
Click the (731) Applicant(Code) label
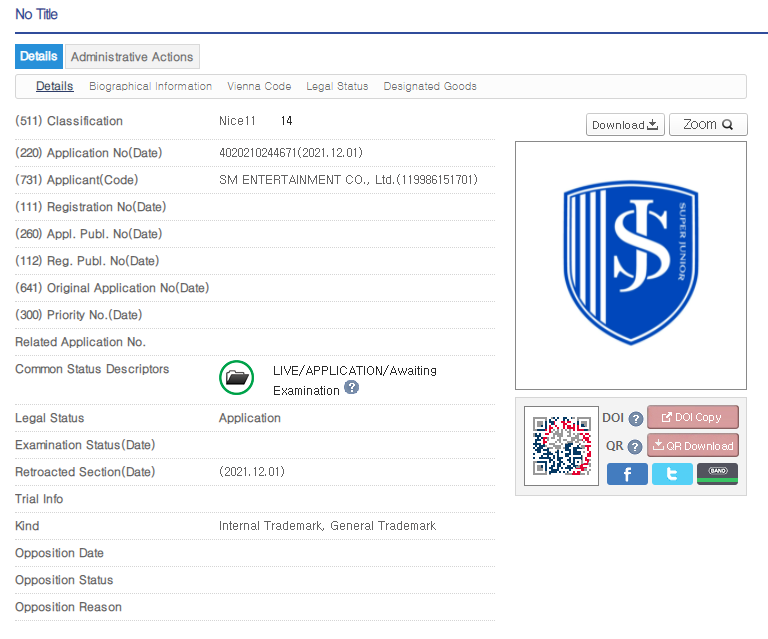pyautogui.click(x=76, y=180)
